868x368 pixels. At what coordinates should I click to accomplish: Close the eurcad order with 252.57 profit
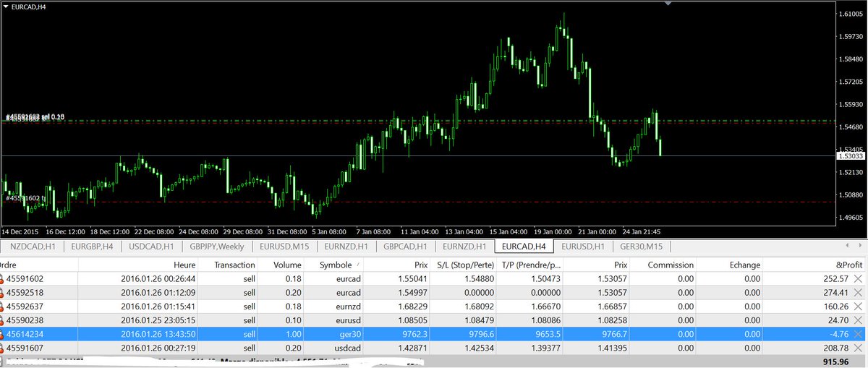tap(859, 278)
